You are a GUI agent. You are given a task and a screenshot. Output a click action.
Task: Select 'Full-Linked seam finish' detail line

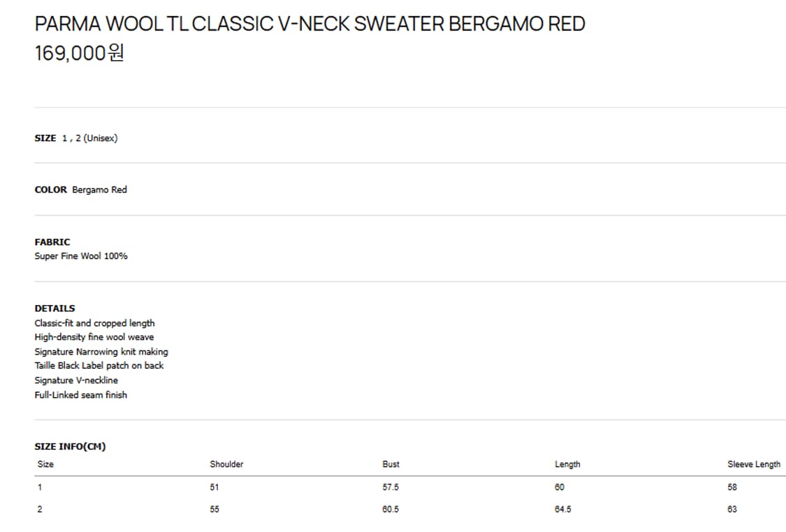point(81,395)
